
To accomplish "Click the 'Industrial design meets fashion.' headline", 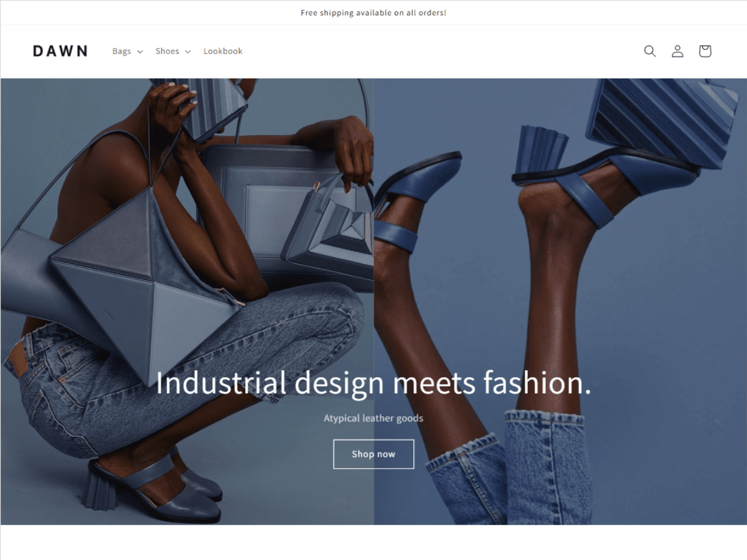I will tap(374, 383).
